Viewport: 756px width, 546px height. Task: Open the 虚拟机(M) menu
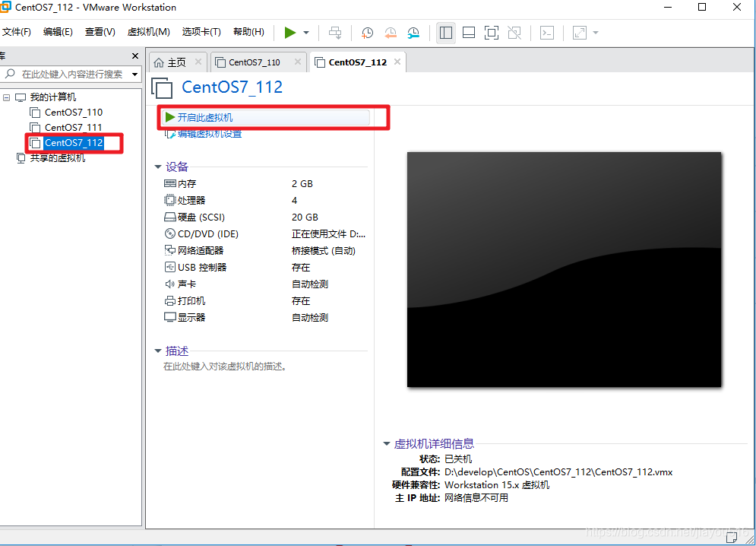click(148, 32)
